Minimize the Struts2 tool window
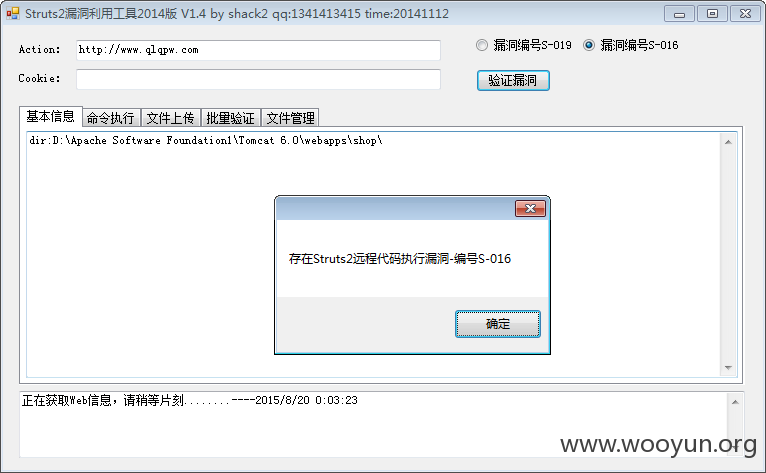 tap(680, 14)
